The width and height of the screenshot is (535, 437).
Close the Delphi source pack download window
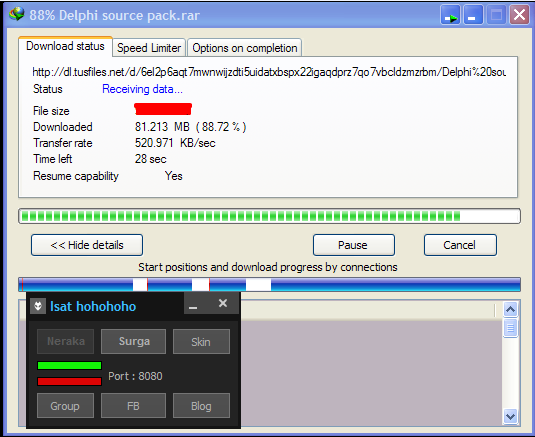(x=519, y=15)
